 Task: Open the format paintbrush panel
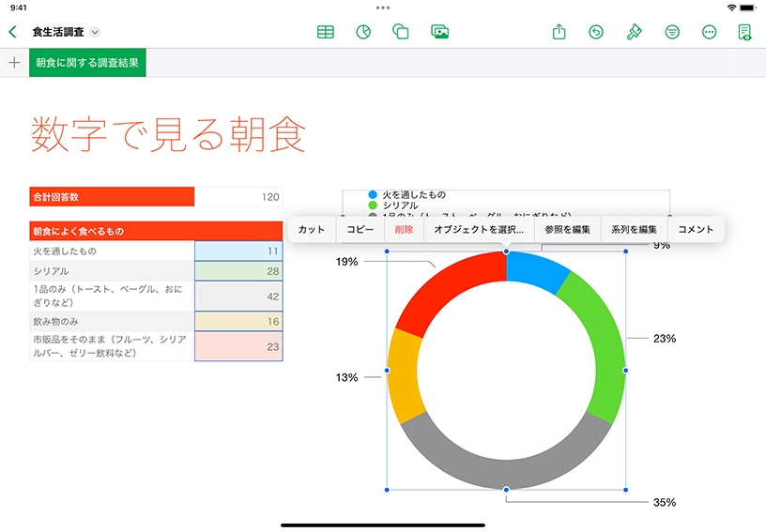coord(634,32)
